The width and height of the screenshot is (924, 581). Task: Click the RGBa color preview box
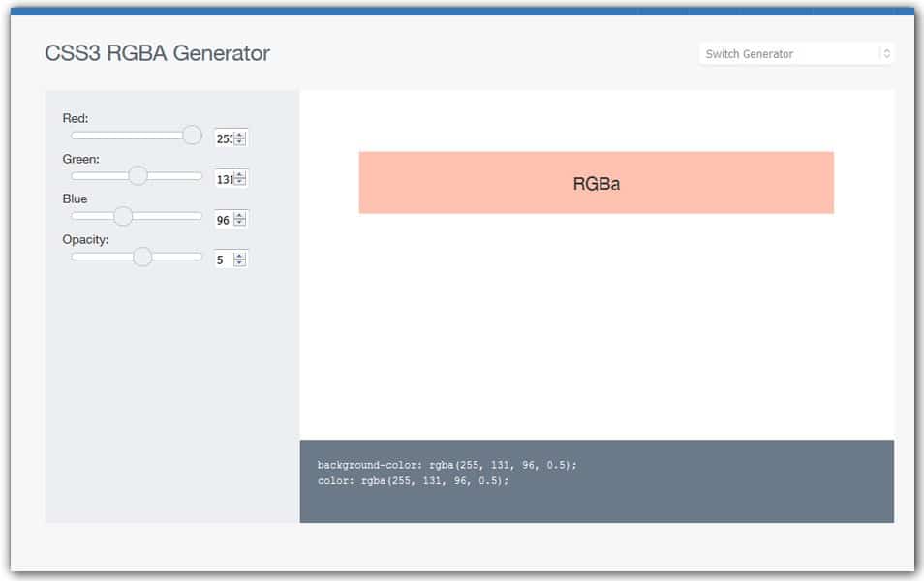[x=597, y=182]
